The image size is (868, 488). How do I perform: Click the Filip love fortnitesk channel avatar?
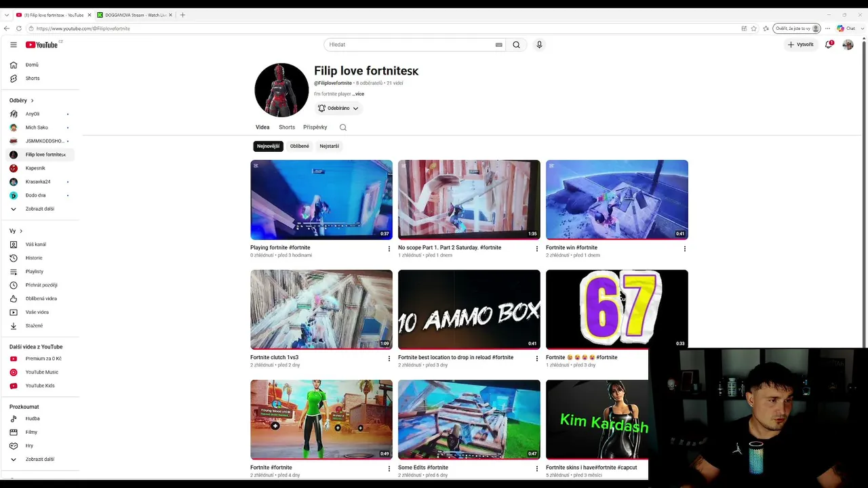tap(281, 90)
